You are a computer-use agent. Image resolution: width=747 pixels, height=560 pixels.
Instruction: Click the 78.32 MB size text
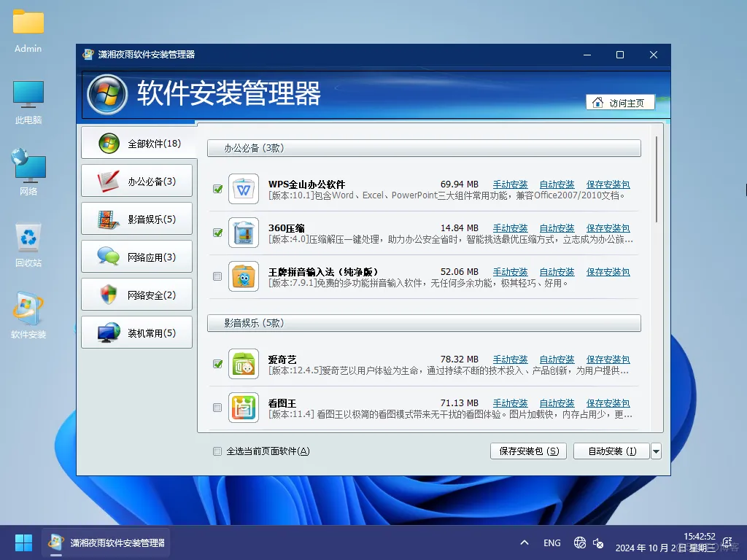[x=460, y=359]
